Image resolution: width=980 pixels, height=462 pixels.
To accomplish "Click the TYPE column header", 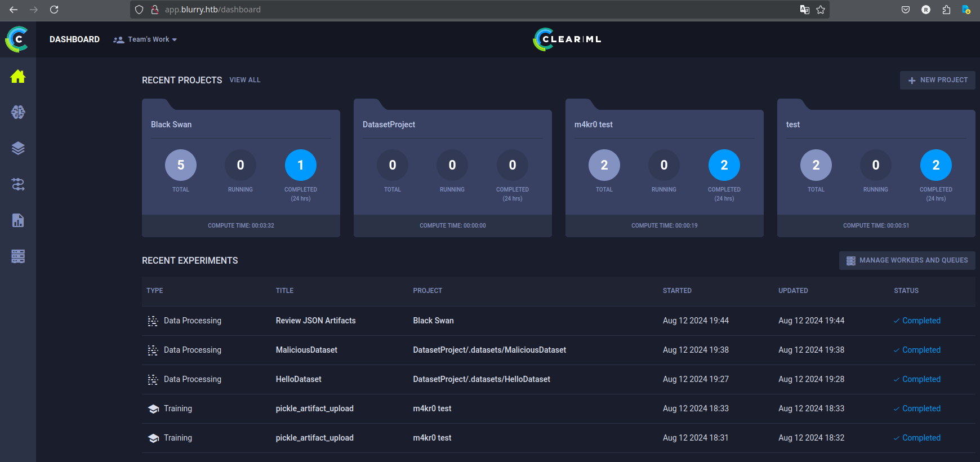I will point(155,291).
